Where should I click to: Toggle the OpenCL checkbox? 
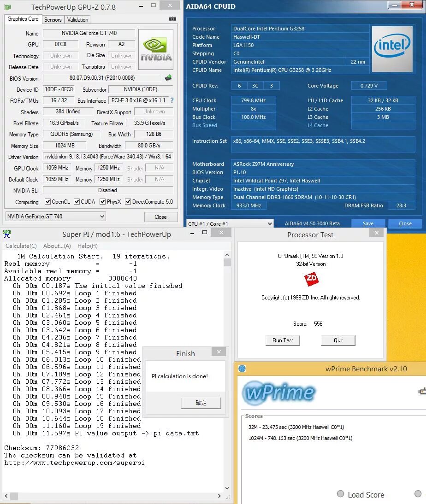47,201
